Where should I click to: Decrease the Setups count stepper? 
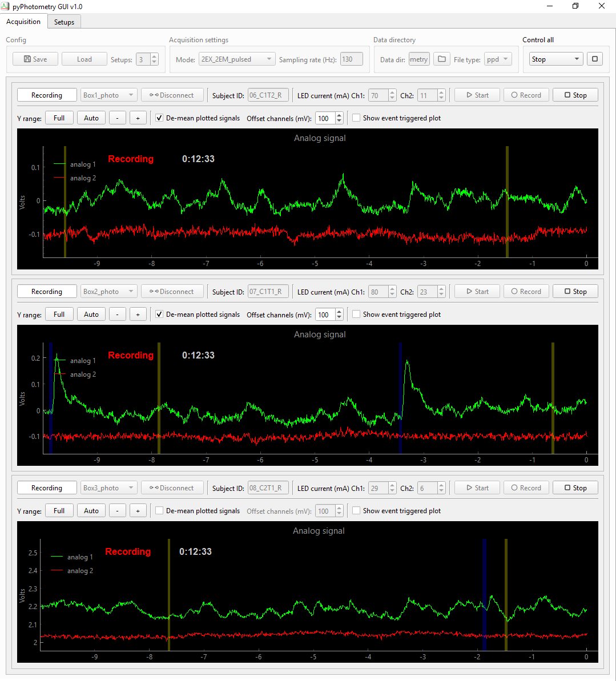(154, 62)
